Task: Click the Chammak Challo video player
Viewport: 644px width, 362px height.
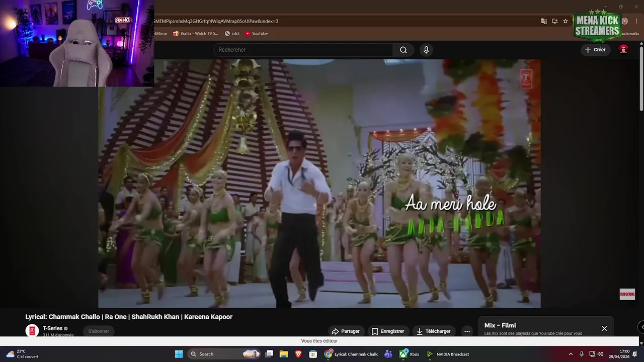Action: point(319,184)
